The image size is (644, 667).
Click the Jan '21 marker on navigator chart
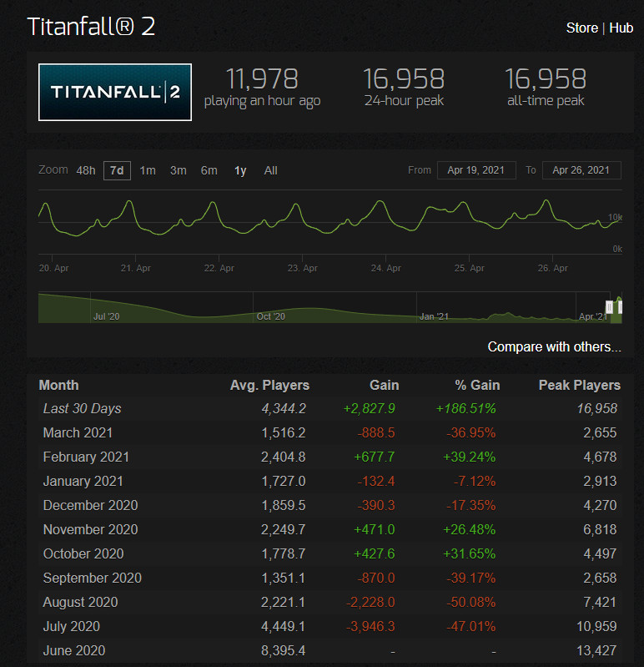(434, 316)
